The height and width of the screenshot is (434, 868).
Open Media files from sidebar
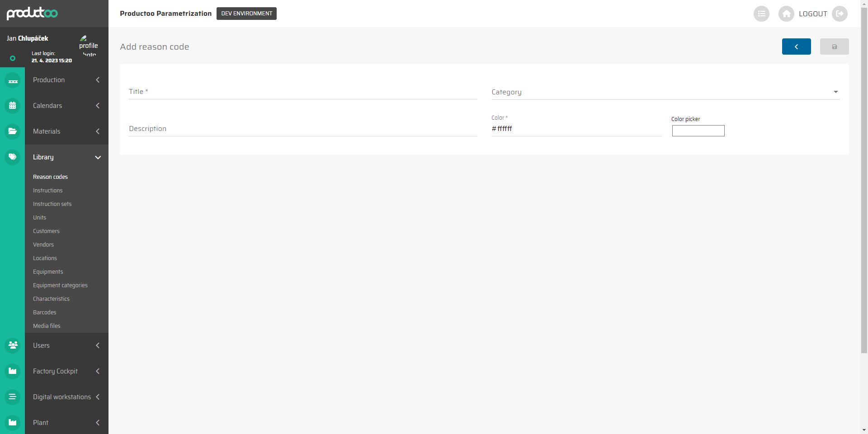[47, 326]
